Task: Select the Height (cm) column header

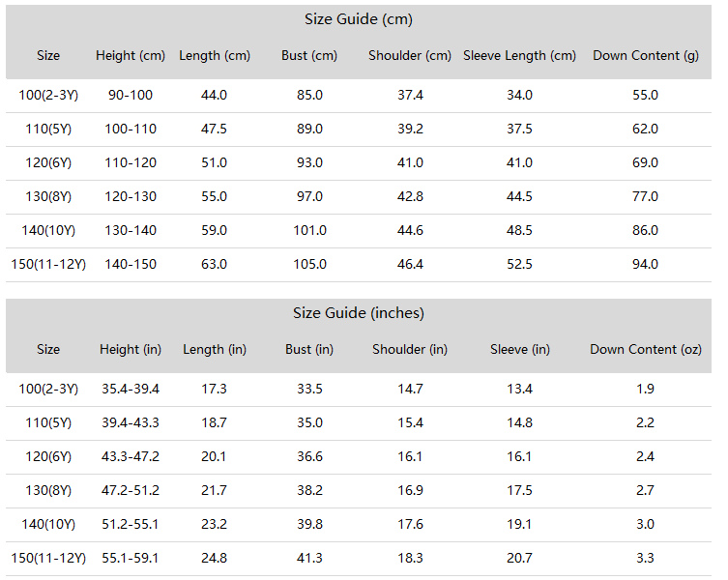Action: tap(131, 56)
